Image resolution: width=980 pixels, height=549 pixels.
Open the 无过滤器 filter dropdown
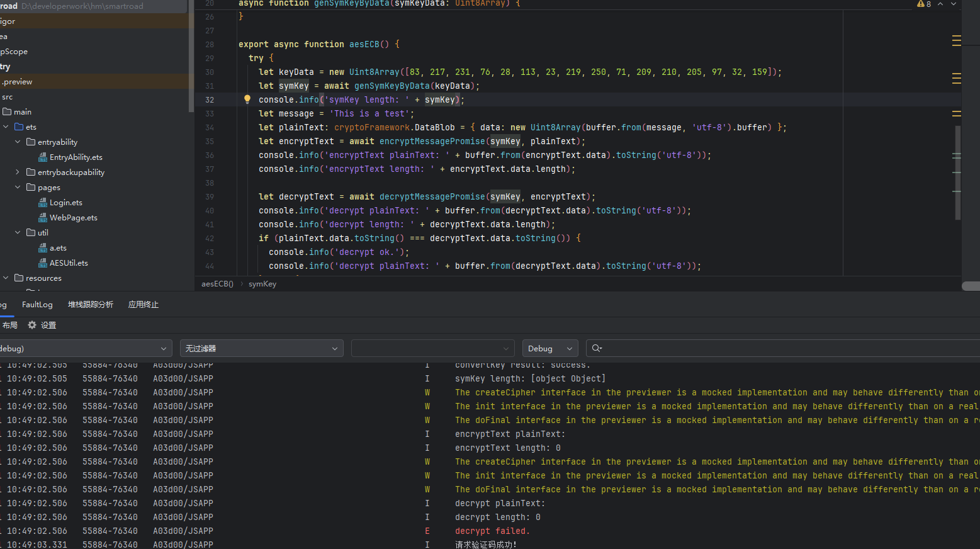point(262,348)
